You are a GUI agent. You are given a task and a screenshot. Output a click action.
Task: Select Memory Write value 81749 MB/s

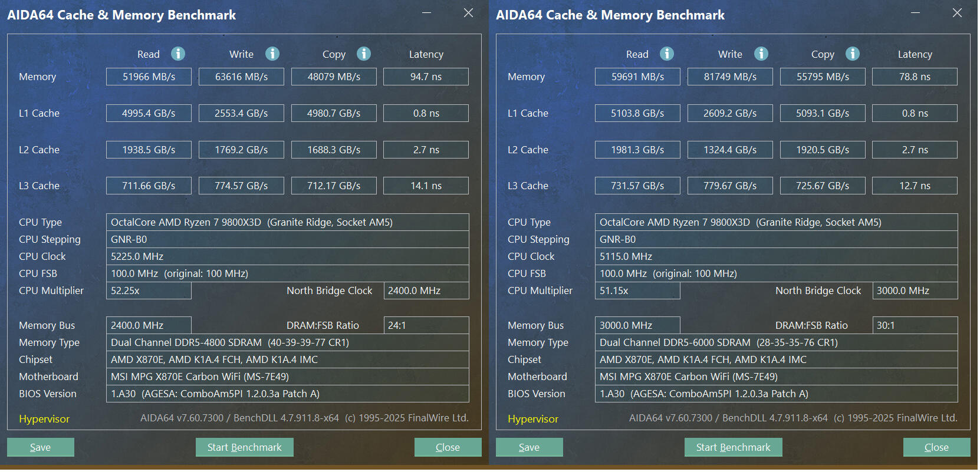[x=730, y=77]
